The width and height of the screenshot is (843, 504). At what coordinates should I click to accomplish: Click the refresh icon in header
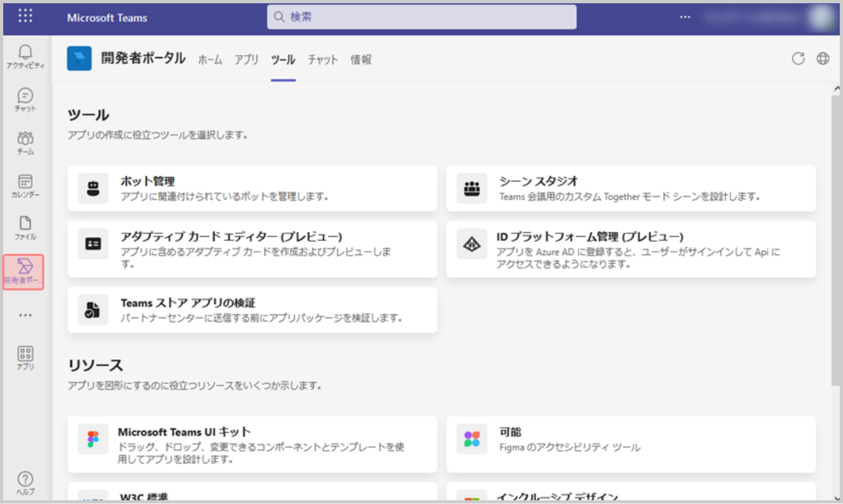pos(798,58)
